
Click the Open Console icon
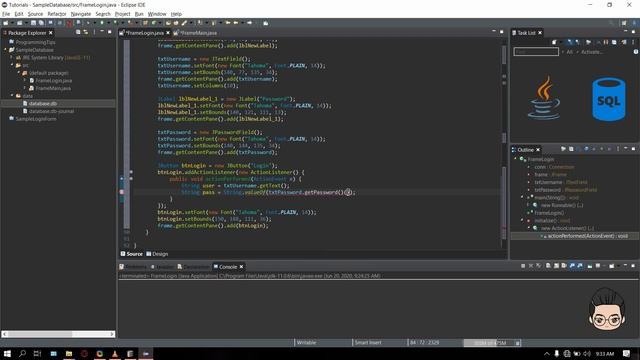point(612,266)
